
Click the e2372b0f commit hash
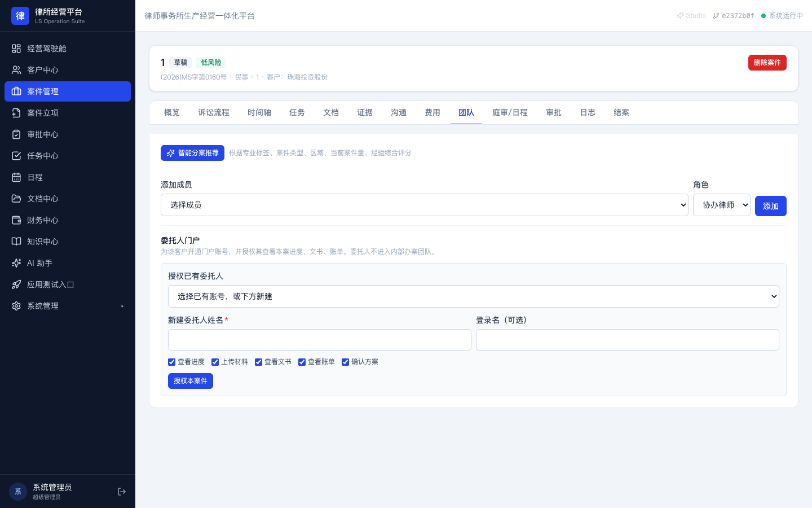pos(734,16)
